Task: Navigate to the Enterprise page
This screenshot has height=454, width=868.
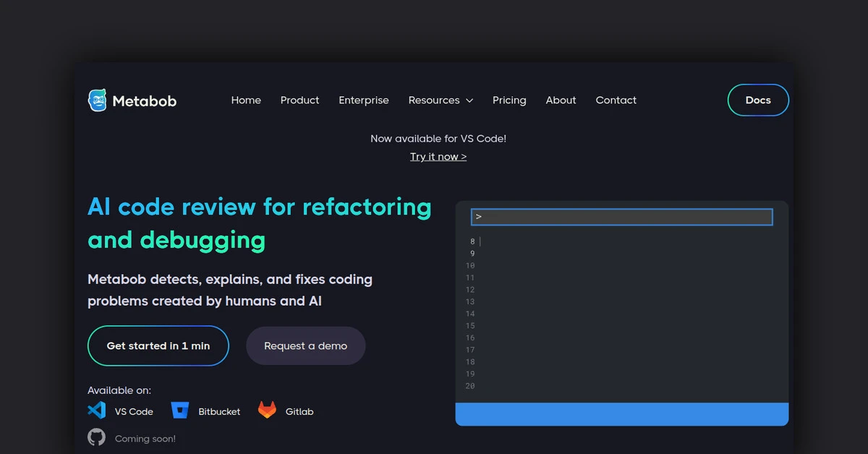Action: tap(364, 100)
